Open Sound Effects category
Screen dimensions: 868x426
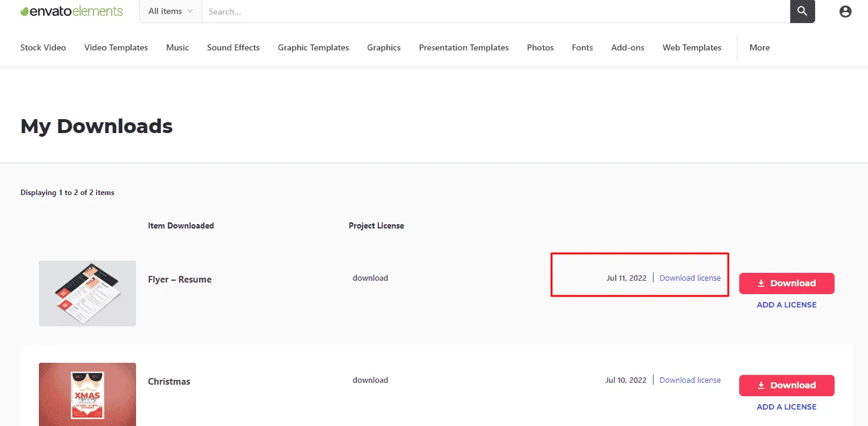point(233,47)
